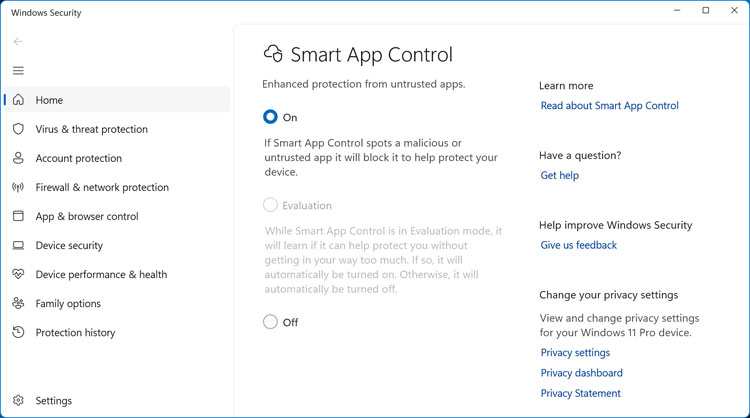Go to Home in sidebar
Viewport: 750px width, 418px height.
(x=117, y=99)
